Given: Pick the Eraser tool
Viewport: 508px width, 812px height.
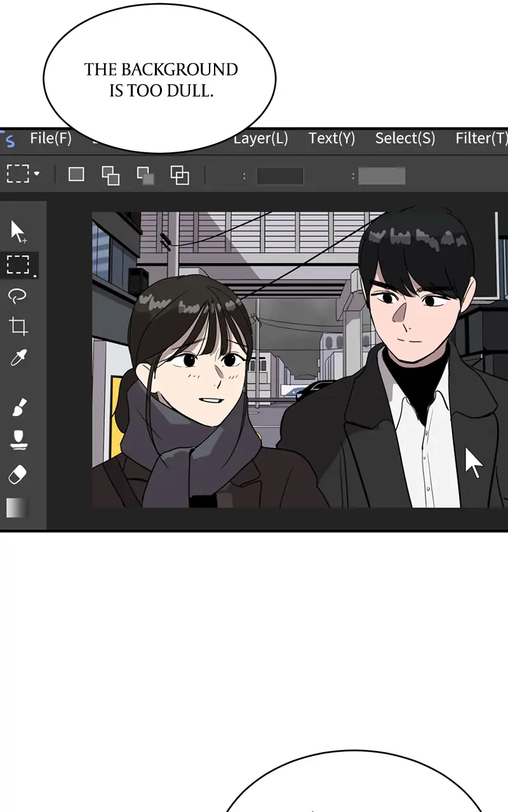Looking at the screenshot, I should tap(18, 474).
